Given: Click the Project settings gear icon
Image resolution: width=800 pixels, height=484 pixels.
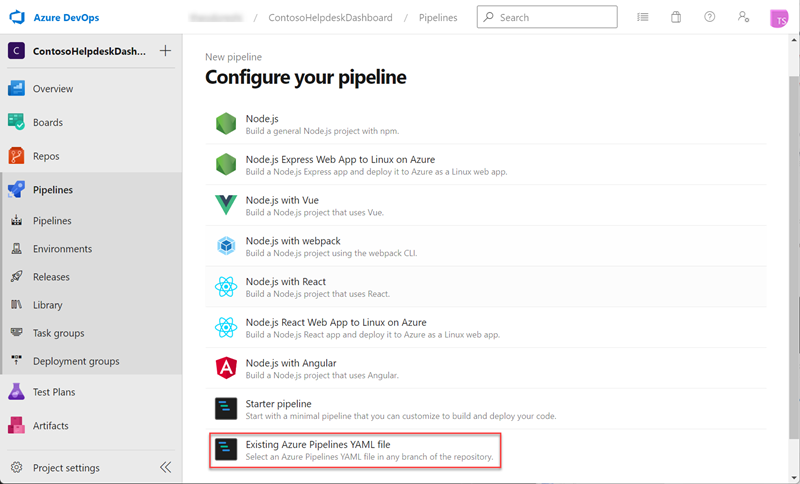Looking at the screenshot, I should [x=16, y=468].
